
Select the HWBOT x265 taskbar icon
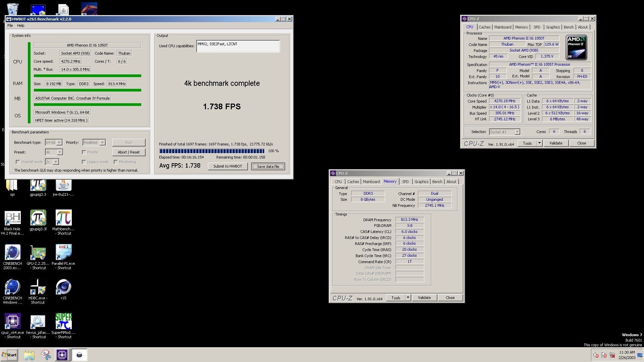(x=79, y=355)
